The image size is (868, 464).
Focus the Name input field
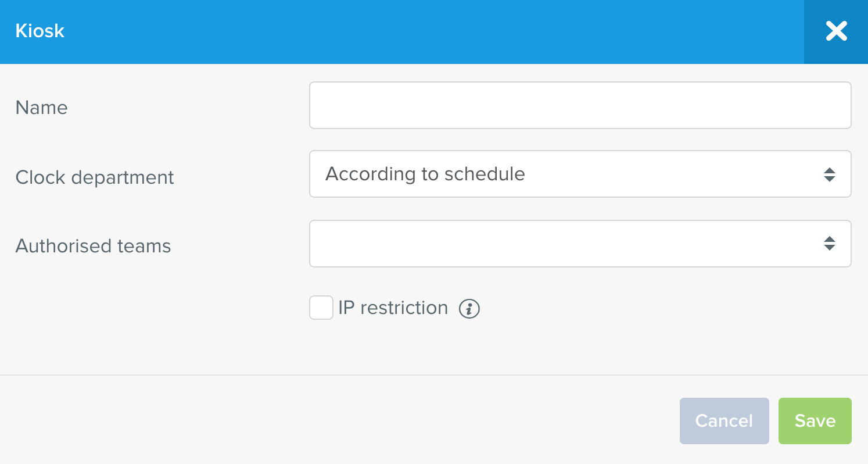[x=580, y=105]
